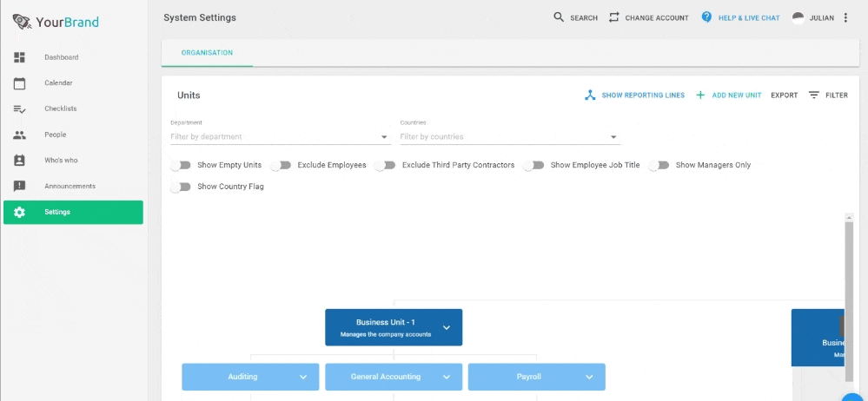Click the Export button
The image size is (868, 401).
pos(785,95)
